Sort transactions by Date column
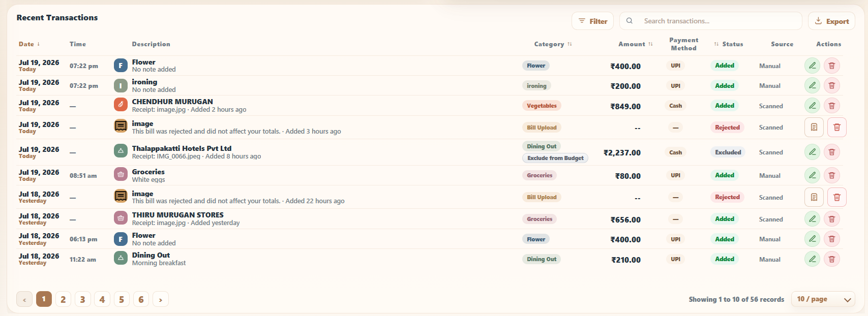This screenshot has width=868, height=316. tap(29, 44)
